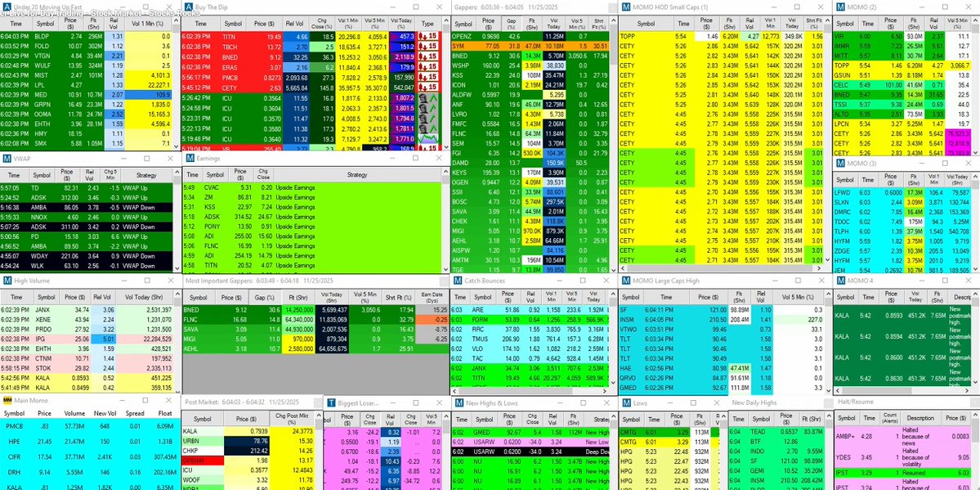This screenshot has height=490, width=980.
Task: Click Vol 1 Min (%) header in Under 20 window
Action: pyautogui.click(x=147, y=24)
